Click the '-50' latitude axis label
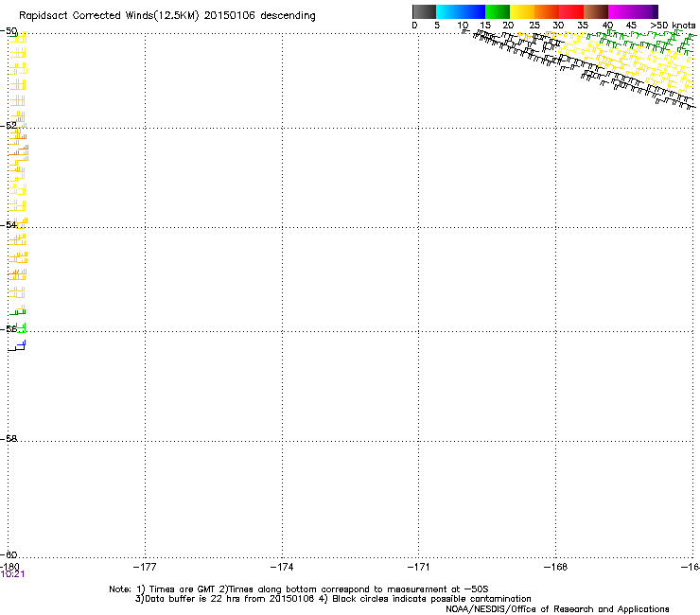The width and height of the screenshot is (700, 615). 9,31
